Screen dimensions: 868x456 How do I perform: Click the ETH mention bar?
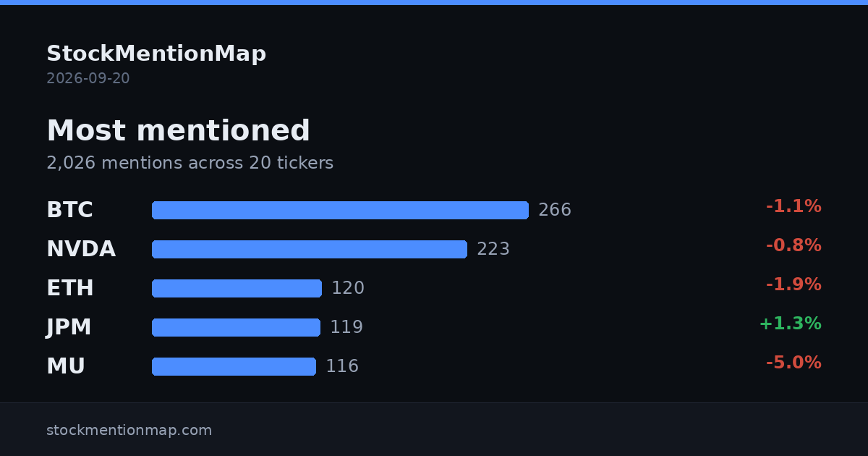click(x=237, y=288)
